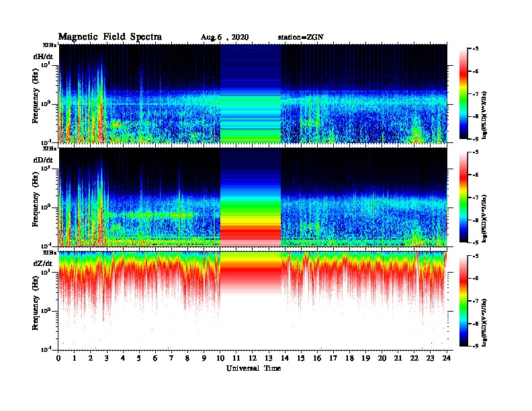This screenshot has width=532, height=411.
Task: Click the dH/dt panel's color scale bar
Action: 463,94
